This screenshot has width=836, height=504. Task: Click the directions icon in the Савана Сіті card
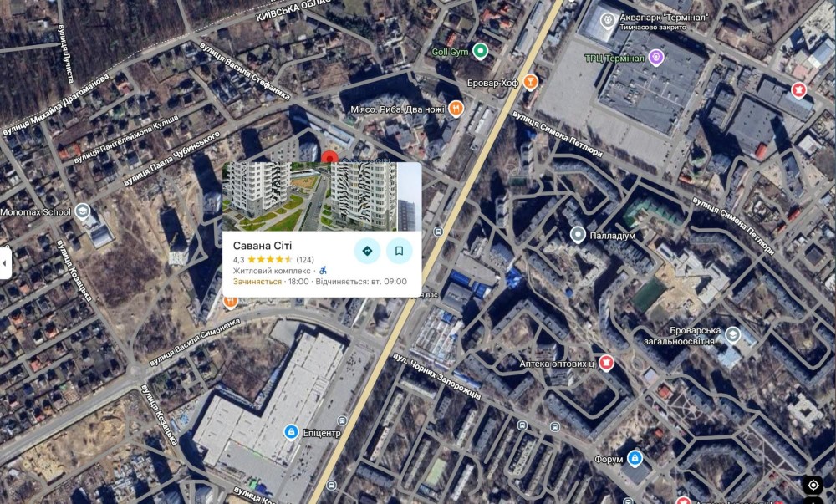point(367,251)
